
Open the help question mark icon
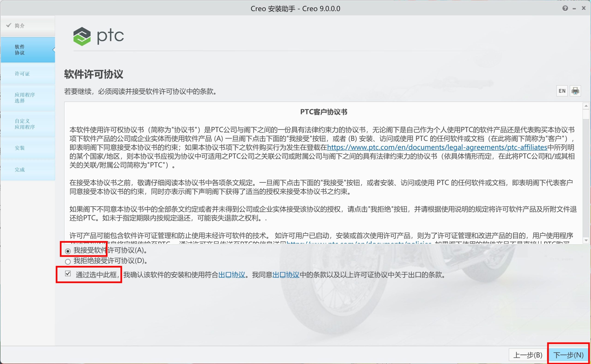565,9
